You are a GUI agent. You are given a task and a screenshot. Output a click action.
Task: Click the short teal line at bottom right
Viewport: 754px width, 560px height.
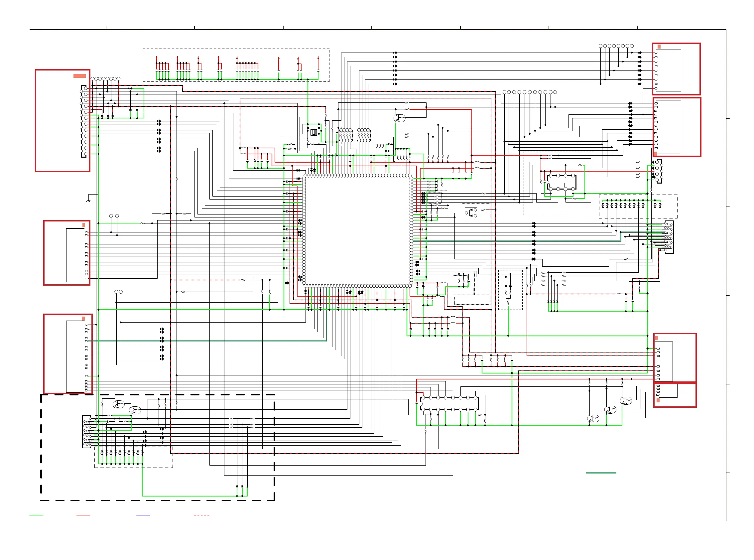[601, 473]
